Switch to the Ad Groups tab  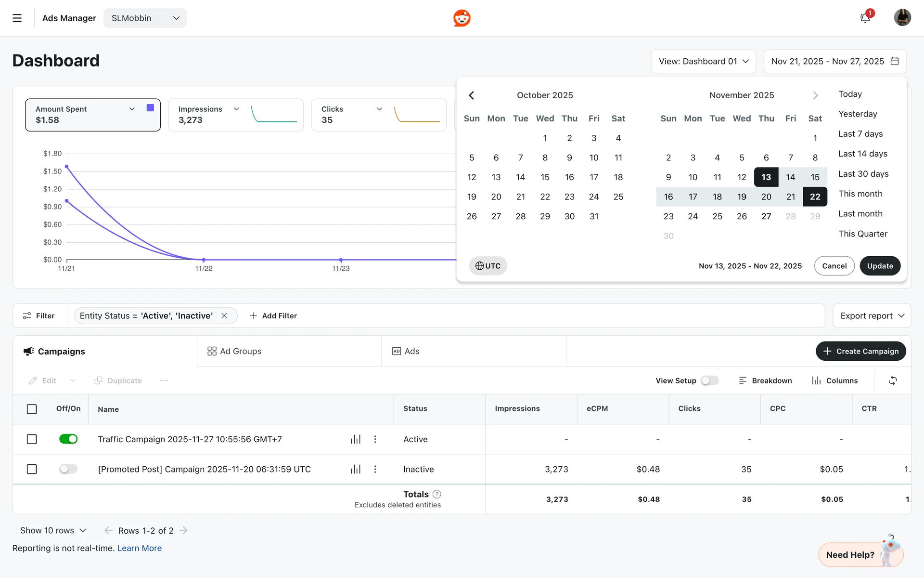(x=234, y=351)
